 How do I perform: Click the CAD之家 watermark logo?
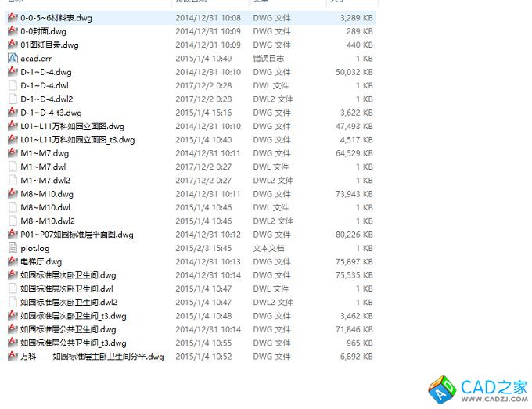coord(476,388)
